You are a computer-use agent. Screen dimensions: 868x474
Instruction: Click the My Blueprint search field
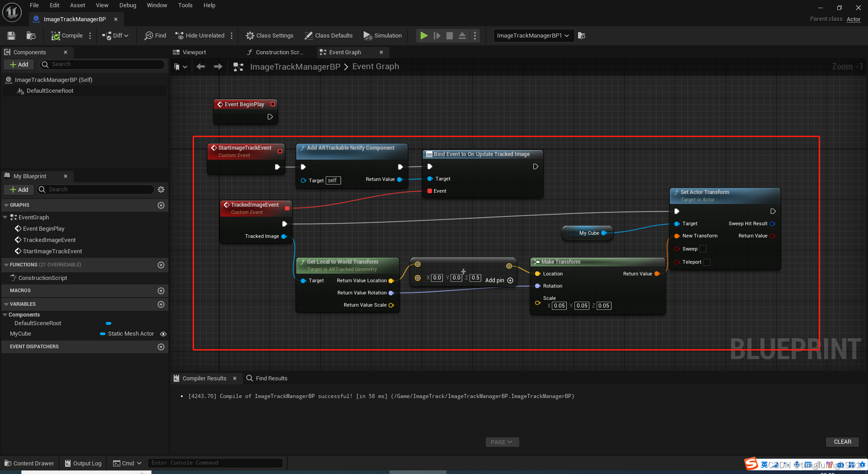(96, 190)
